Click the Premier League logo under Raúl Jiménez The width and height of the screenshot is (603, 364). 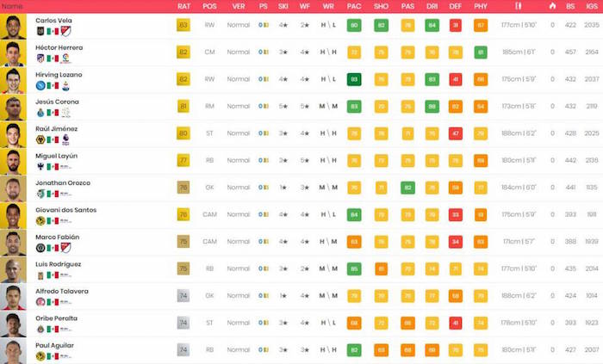[x=65, y=139]
